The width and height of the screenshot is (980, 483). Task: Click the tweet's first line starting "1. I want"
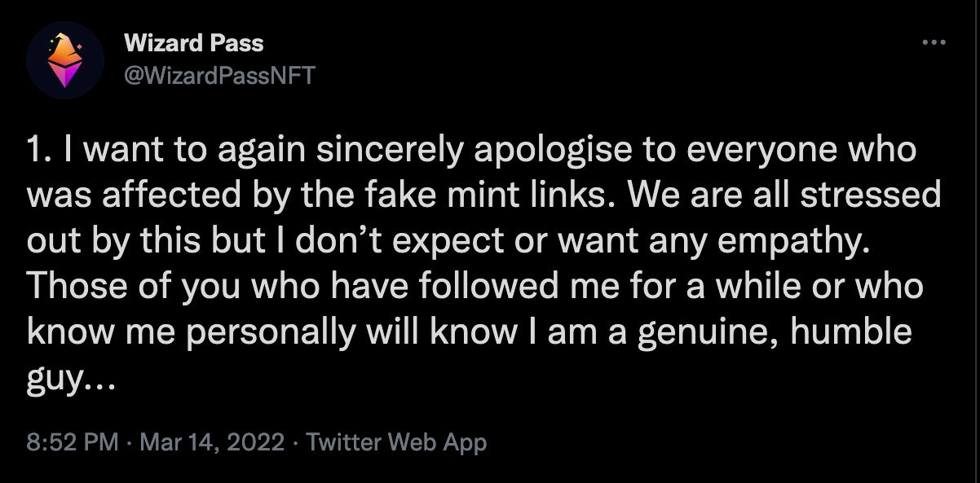click(x=471, y=152)
